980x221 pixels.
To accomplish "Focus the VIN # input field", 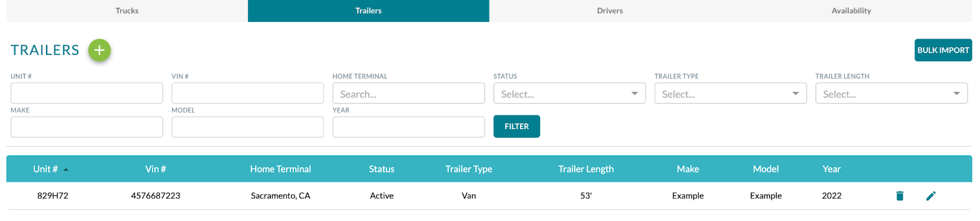I will pos(247,93).
